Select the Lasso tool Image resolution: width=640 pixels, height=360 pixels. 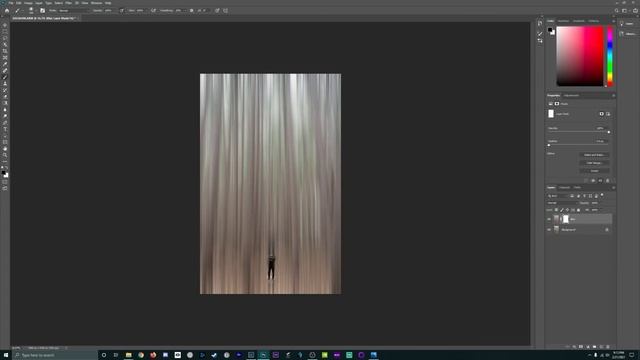tap(5, 38)
